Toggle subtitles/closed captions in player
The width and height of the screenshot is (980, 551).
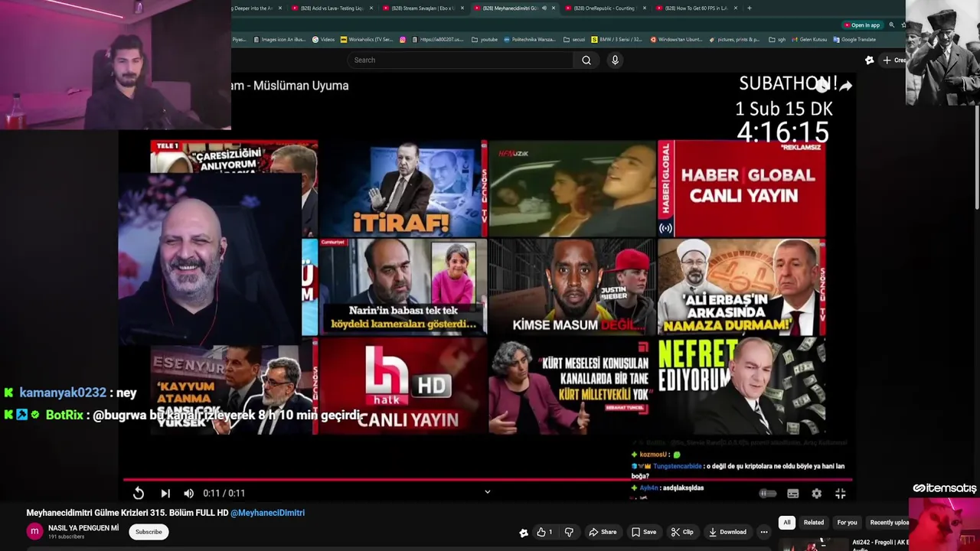[x=793, y=494]
